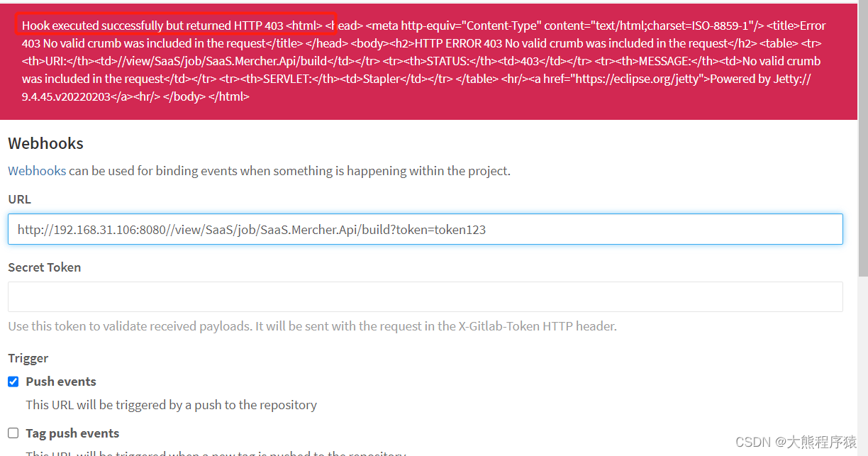Click the 'Secret Token' field label
This screenshot has height=456, width=868.
pos(45,267)
